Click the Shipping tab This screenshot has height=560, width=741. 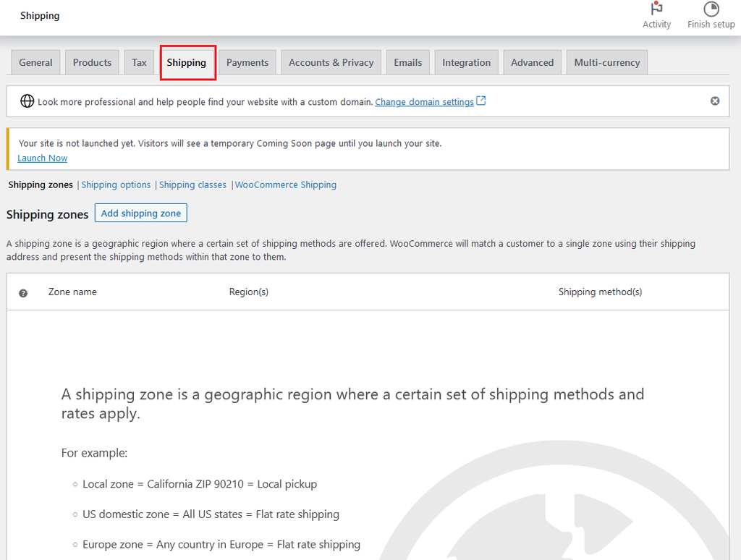point(187,63)
